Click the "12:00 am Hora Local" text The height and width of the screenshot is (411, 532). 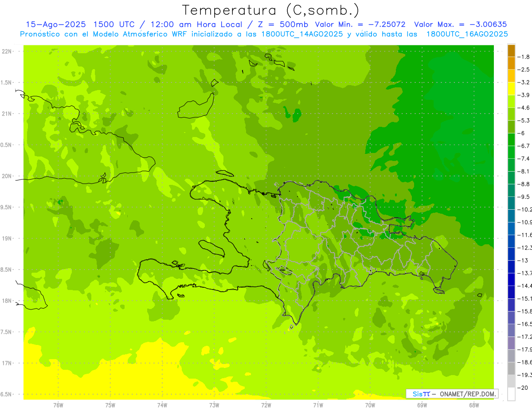click(x=196, y=24)
